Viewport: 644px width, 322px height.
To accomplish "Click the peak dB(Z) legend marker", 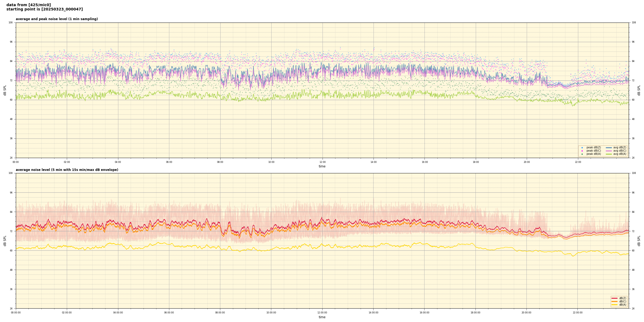I will coord(582,148).
